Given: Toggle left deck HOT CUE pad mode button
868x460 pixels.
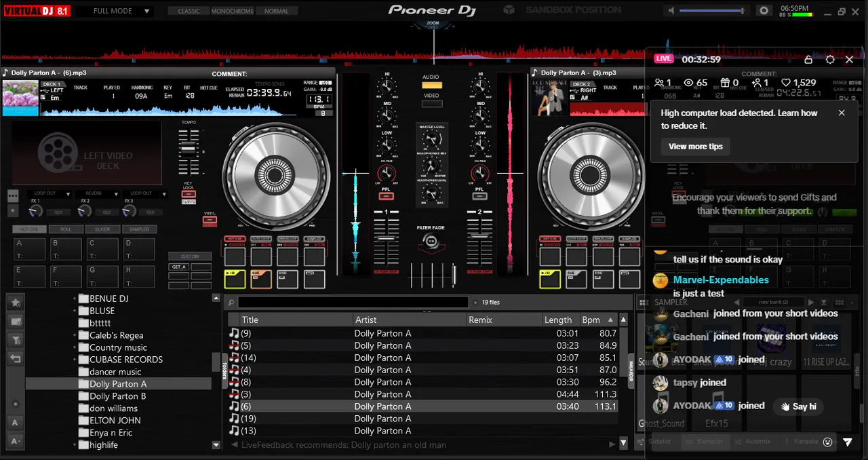Looking at the screenshot, I should click(28, 229).
